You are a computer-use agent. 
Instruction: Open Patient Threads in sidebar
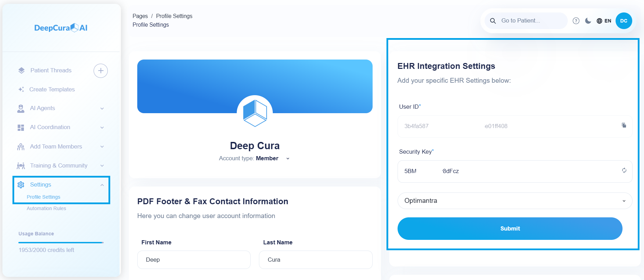[x=51, y=70]
